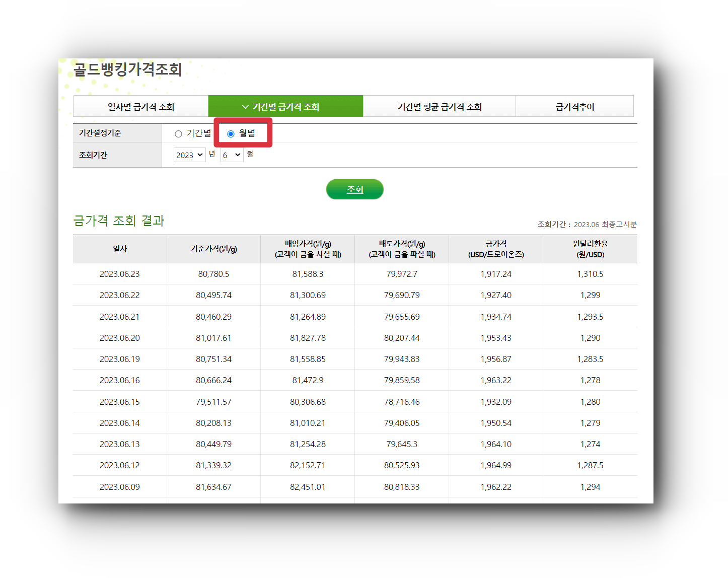
Task: Click the date cell 2023.06.09
Action: tap(120, 487)
